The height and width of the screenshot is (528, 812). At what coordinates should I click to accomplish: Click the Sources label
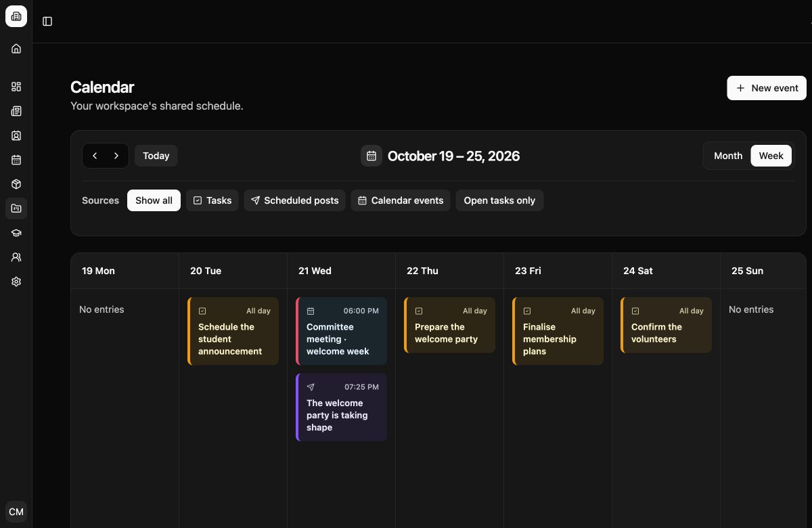(x=100, y=200)
